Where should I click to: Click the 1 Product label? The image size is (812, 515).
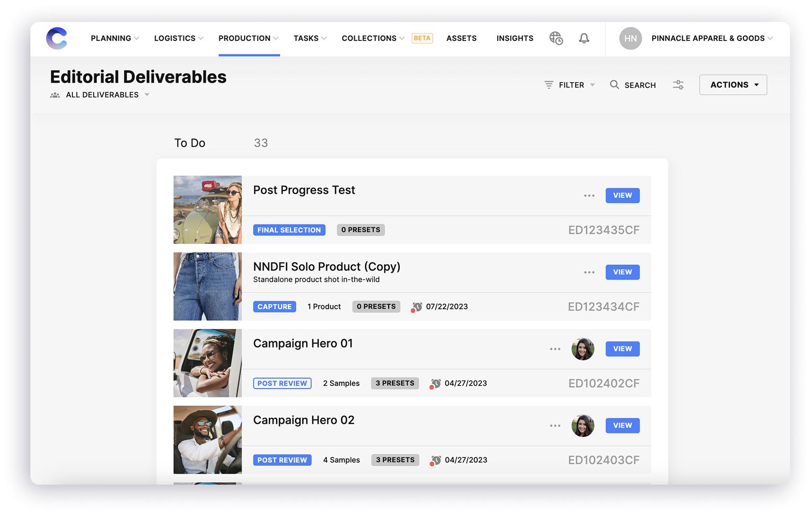324,307
